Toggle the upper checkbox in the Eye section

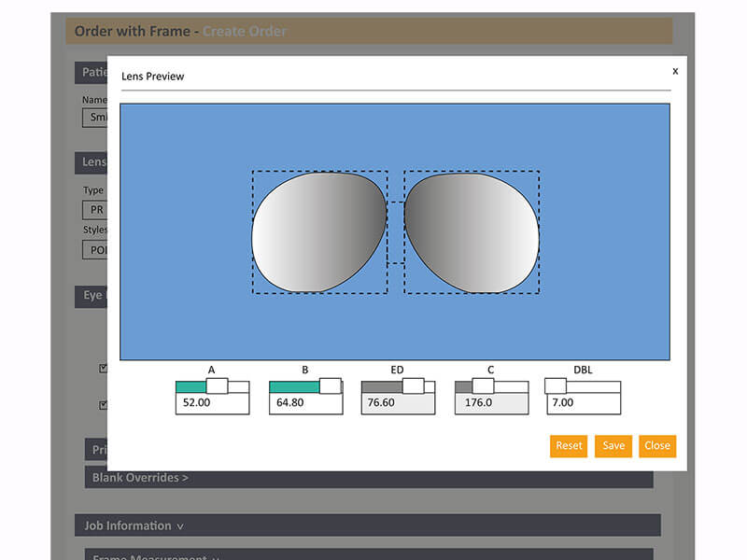pyautogui.click(x=101, y=367)
